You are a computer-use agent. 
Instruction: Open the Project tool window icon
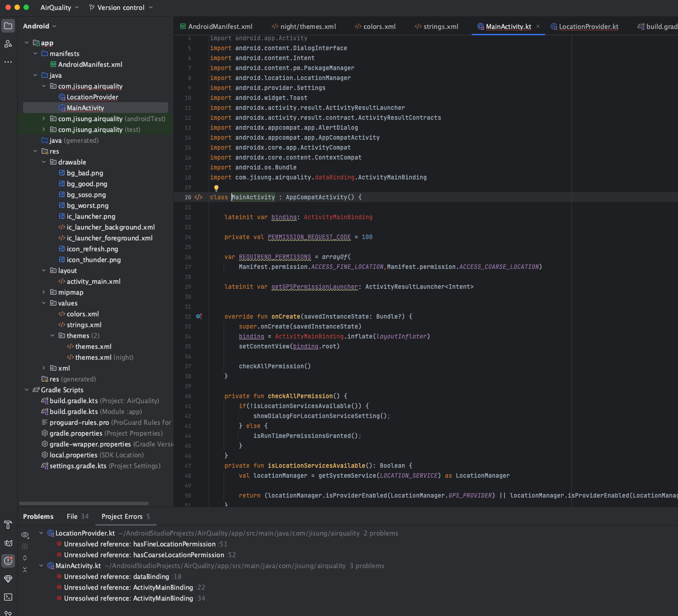(x=8, y=26)
